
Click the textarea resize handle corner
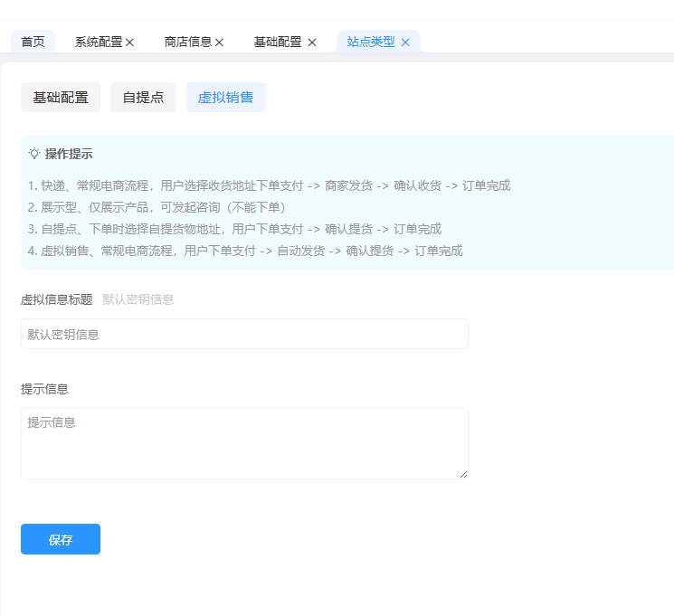point(464,474)
